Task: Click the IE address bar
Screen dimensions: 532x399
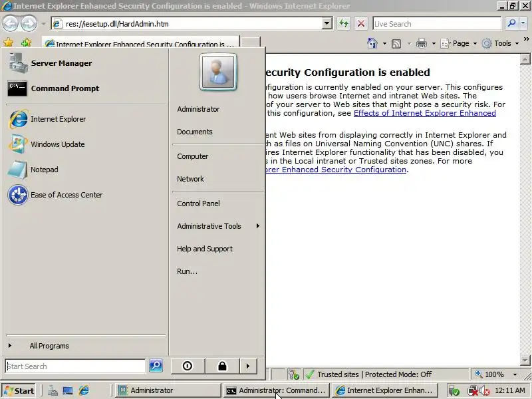Action: coord(187,24)
